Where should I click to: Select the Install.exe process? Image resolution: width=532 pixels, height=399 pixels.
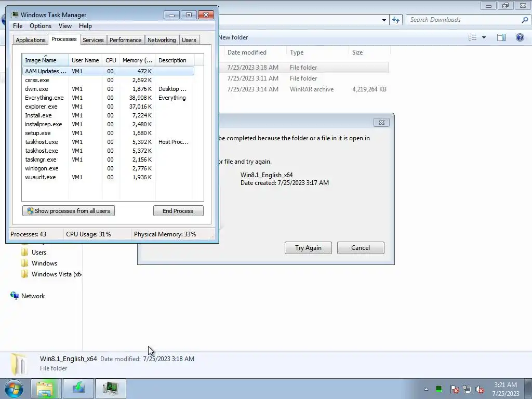pyautogui.click(x=108, y=115)
